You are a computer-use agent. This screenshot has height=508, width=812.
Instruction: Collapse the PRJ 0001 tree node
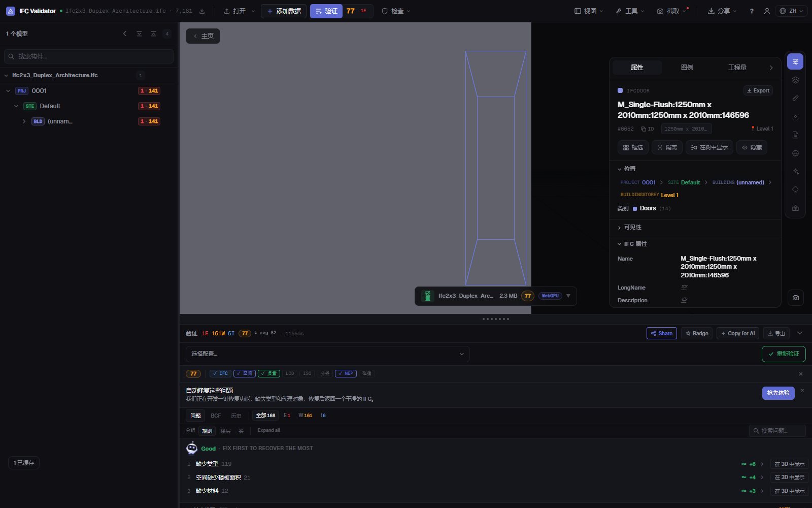click(8, 91)
